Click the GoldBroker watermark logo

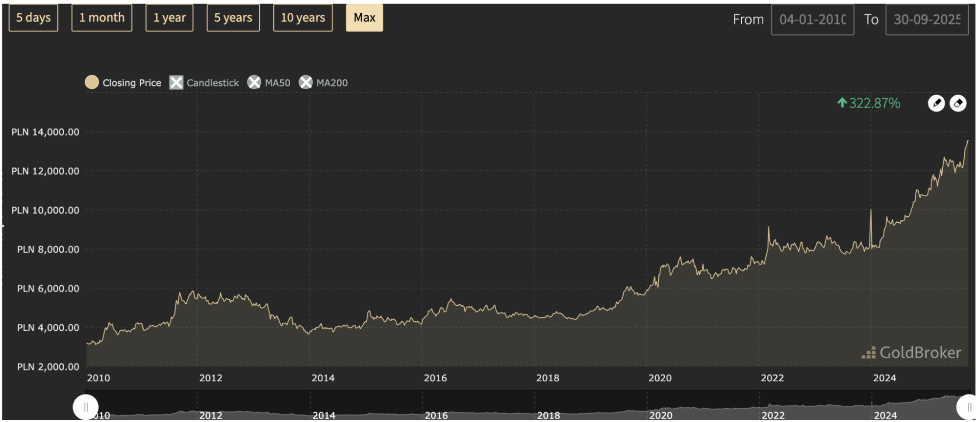tap(911, 352)
